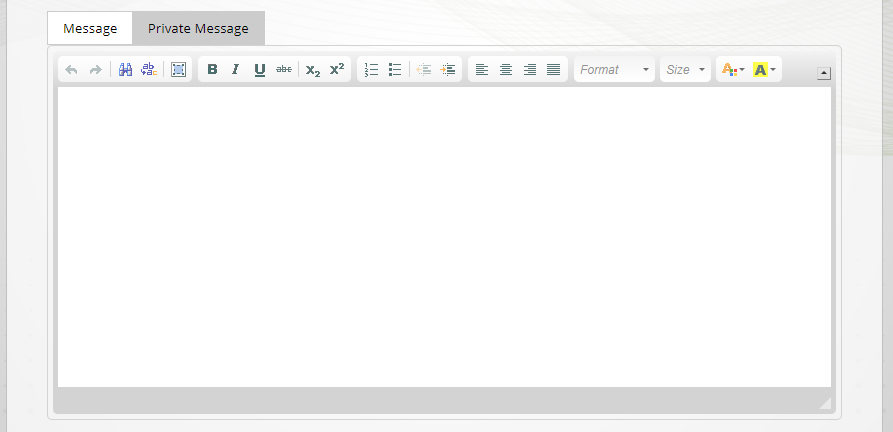Insert a bulleted list
Viewport: 893px width, 432px height.
pos(395,70)
